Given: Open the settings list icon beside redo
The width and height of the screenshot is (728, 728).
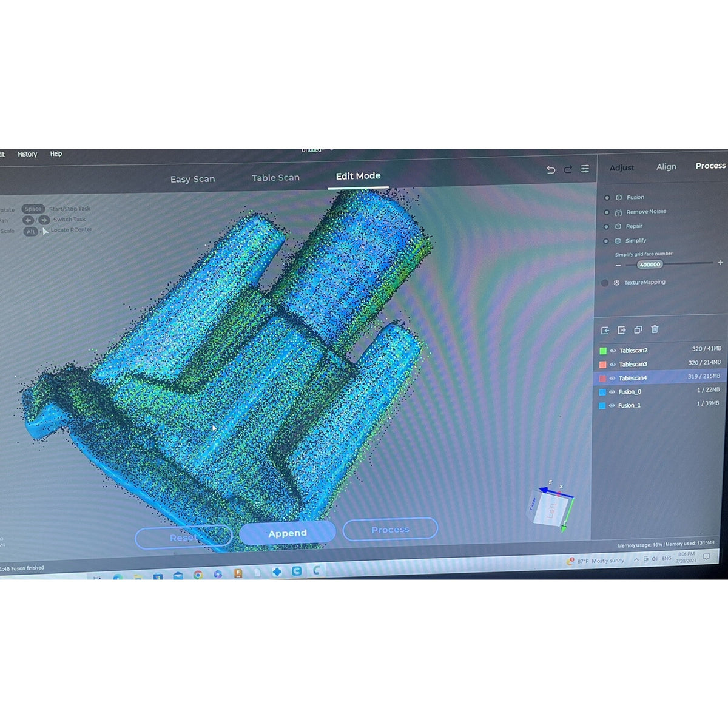Looking at the screenshot, I should (585, 169).
